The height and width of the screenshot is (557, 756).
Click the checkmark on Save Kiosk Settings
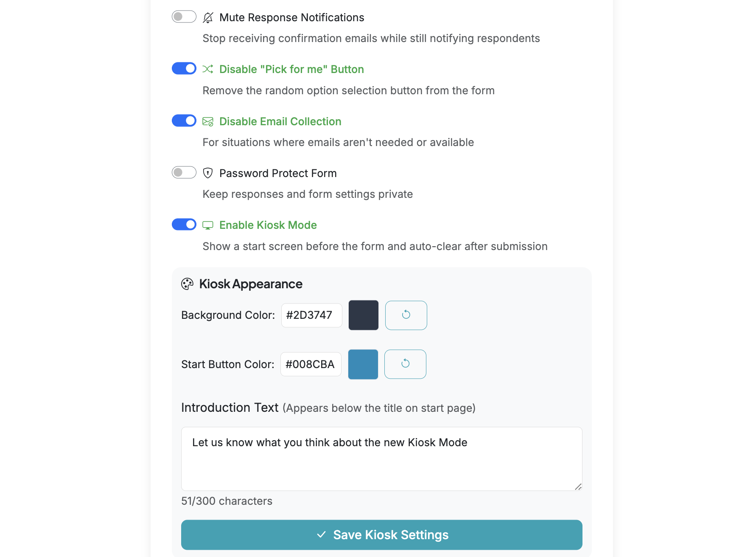click(322, 535)
